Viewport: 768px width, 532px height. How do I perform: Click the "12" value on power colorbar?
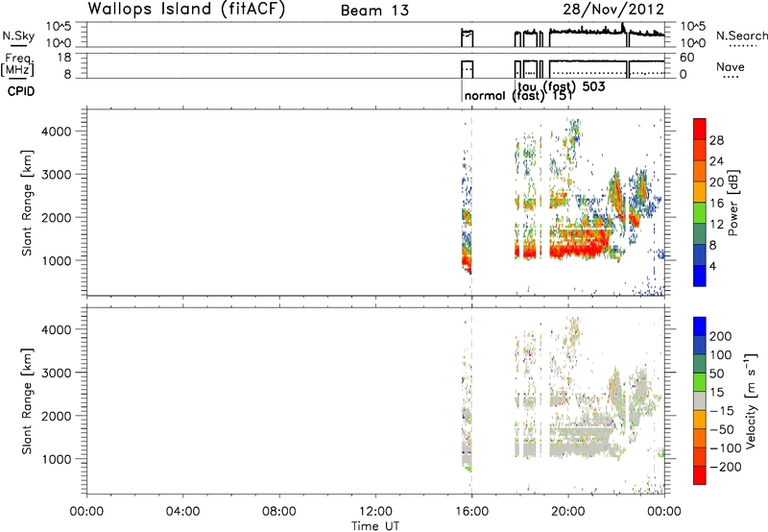tap(716, 225)
